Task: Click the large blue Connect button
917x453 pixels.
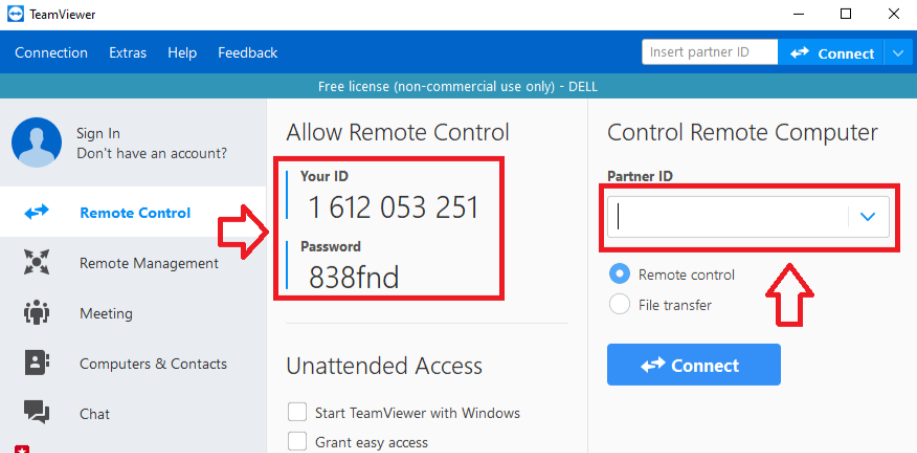Action: click(x=694, y=365)
